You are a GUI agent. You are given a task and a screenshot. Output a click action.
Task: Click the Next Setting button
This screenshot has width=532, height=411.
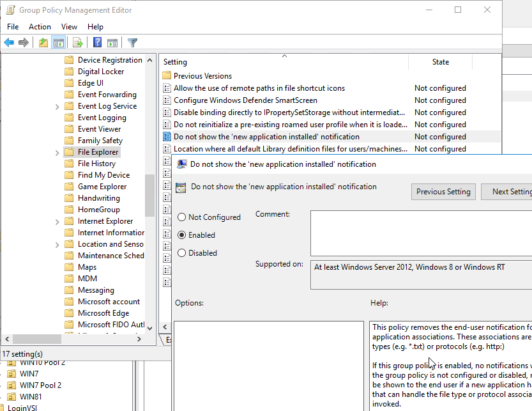pos(506,192)
